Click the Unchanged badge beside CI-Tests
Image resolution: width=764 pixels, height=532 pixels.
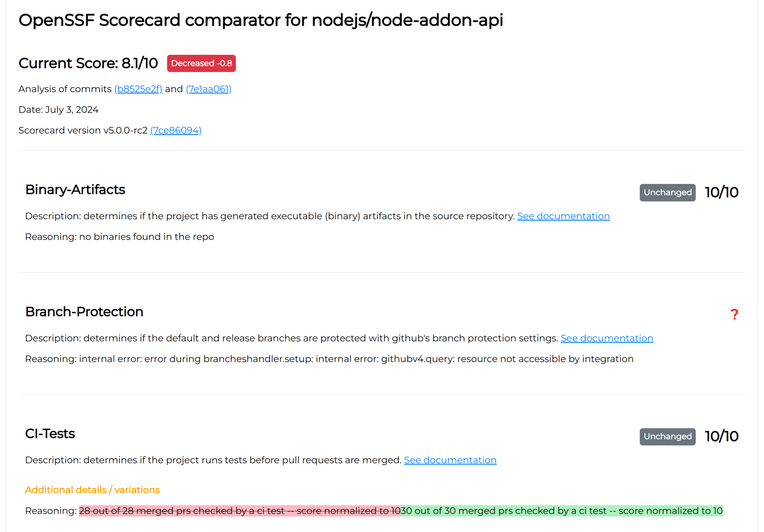667,437
